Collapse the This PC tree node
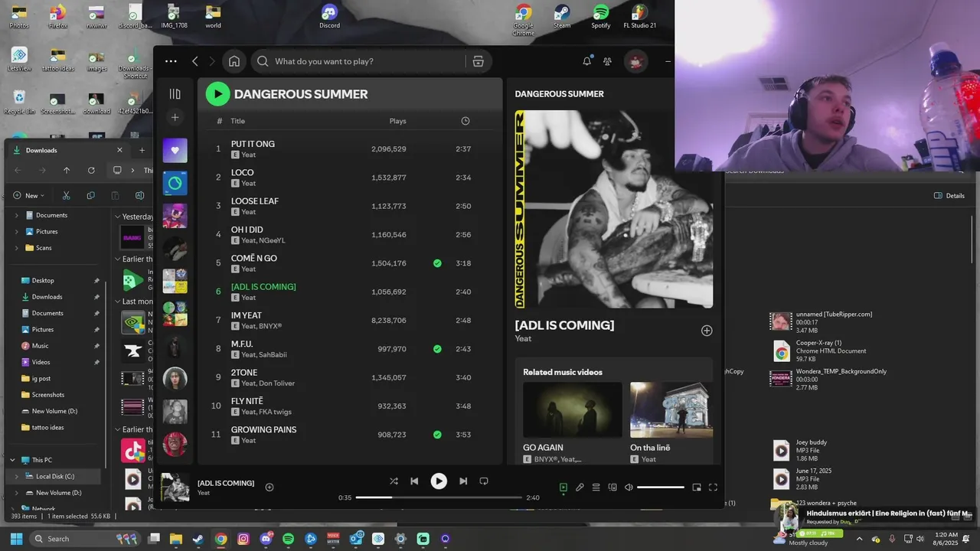This screenshot has height=551, width=980. (x=12, y=460)
